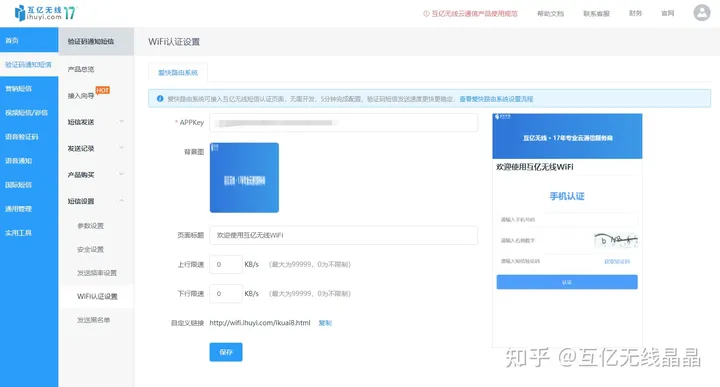Go to 官网 from the top bar
Screen dimensions: 720x387
coord(668,13)
